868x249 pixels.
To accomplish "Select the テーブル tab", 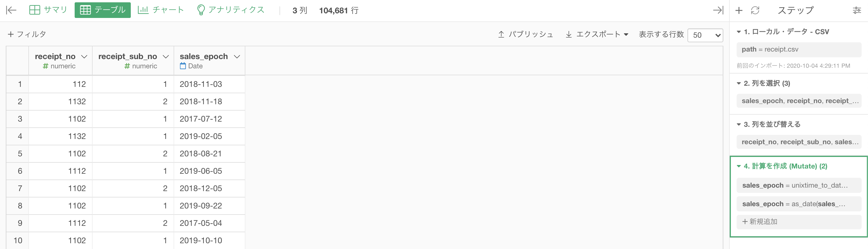I will [x=102, y=10].
